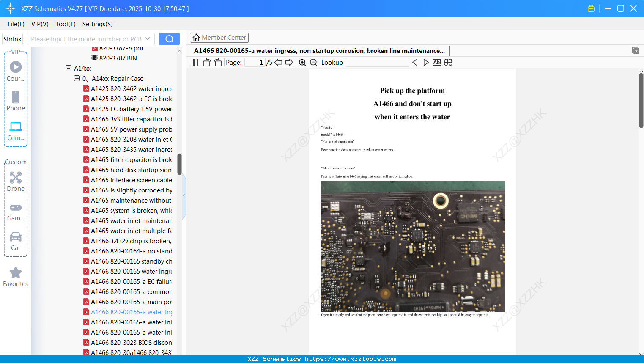Collapse the A14xx tree node

69,69
